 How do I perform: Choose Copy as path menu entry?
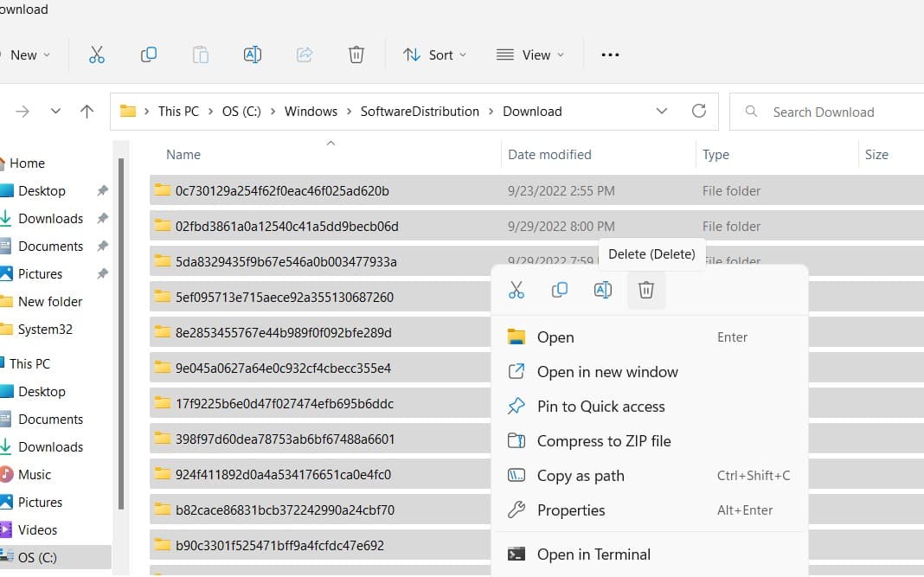pos(580,476)
